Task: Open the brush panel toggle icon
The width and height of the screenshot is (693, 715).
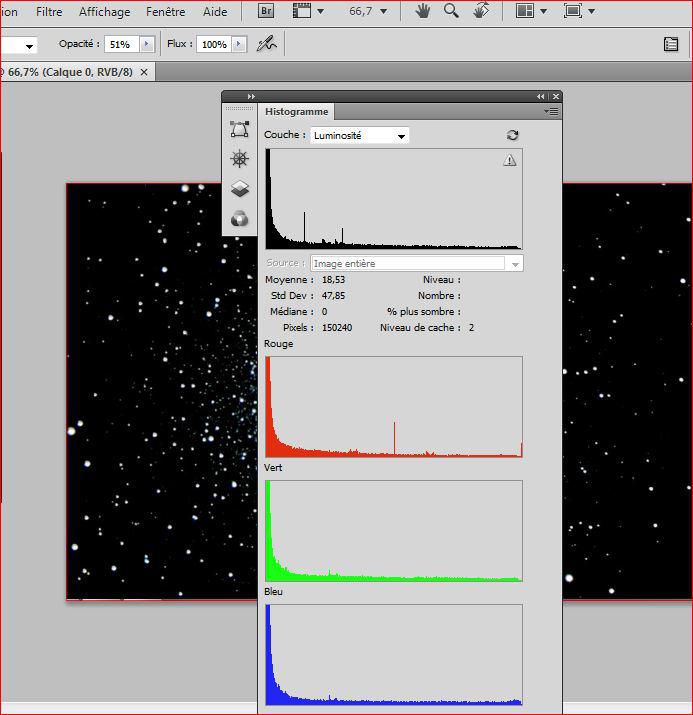Action: click(671, 44)
